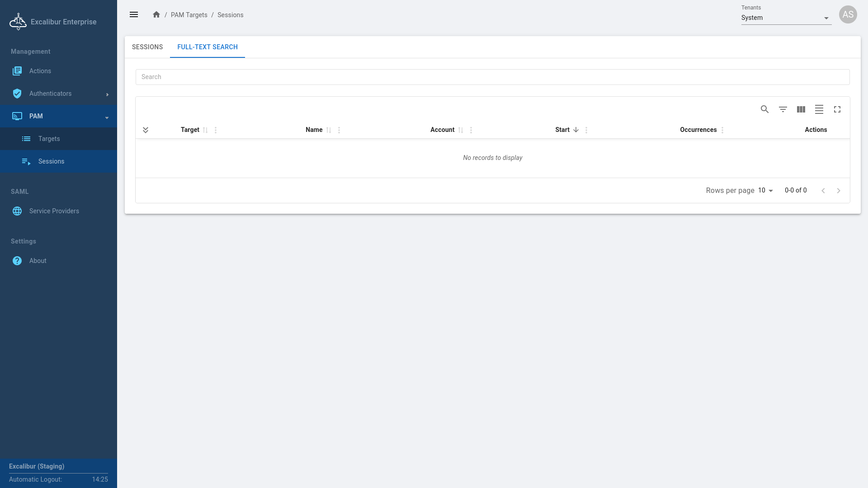
Task: Open the Tenants System dropdown
Action: [x=786, y=18]
